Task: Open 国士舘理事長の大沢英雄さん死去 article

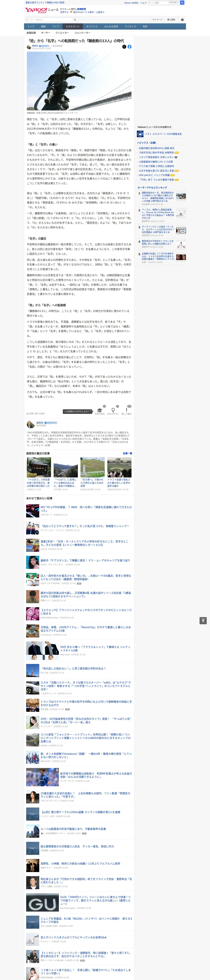Action: (x=77, y=846)
